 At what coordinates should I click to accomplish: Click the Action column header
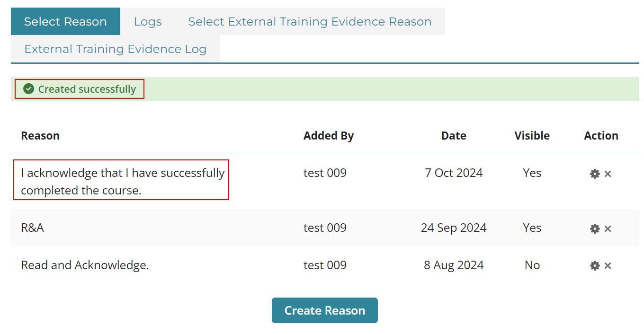(x=601, y=136)
